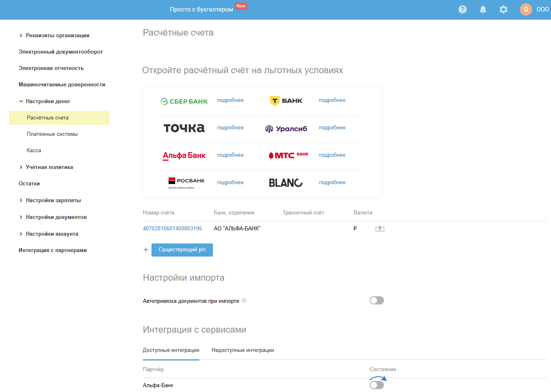This screenshot has width=551, height=392.
Task: Click подробнее for Уралсиб
Action: (x=332, y=128)
